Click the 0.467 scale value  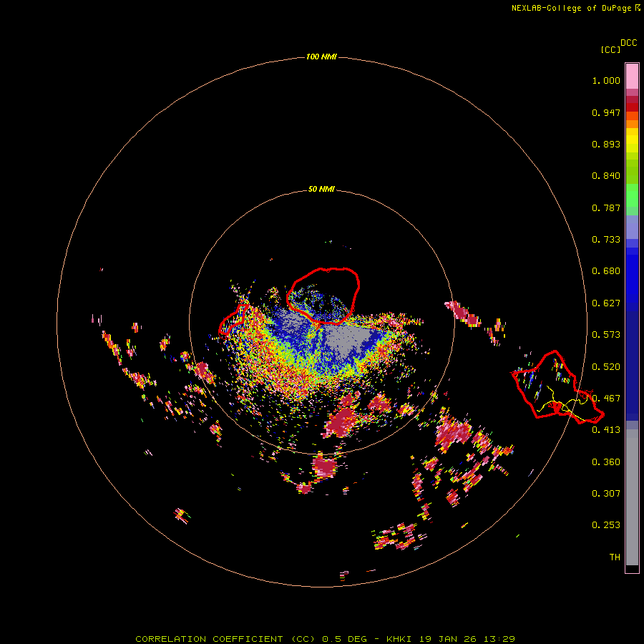[606, 399]
